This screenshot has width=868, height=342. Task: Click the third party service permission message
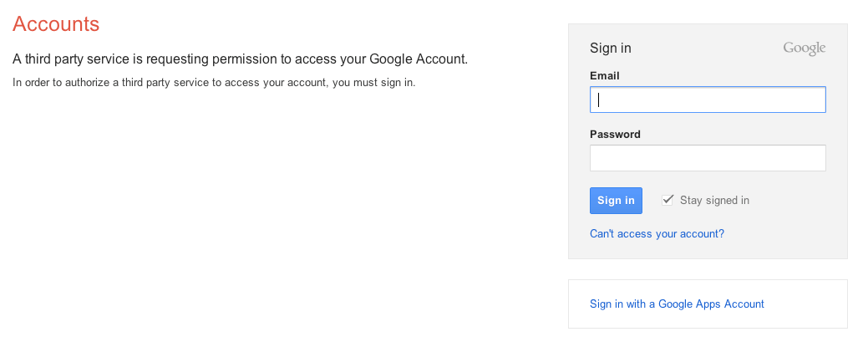pyautogui.click(x=241, y=59)
